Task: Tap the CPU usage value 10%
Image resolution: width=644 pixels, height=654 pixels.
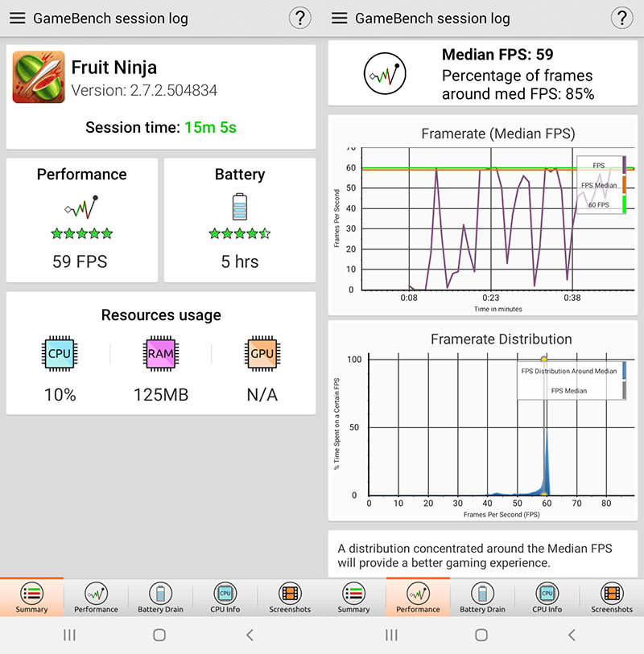Action: point(60,394)
